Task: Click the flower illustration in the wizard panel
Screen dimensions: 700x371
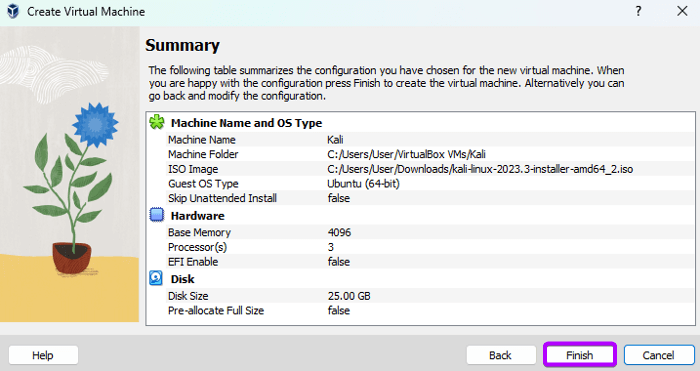Action: [69, 174]
